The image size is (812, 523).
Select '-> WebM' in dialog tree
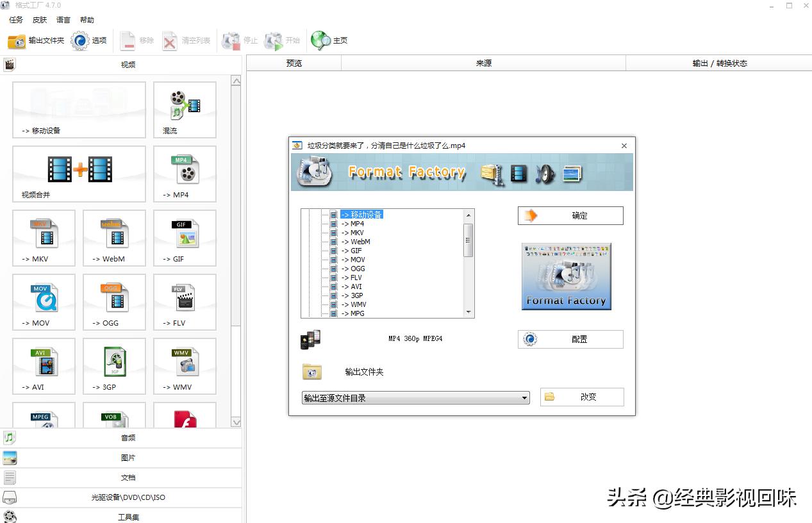[356, 242]
